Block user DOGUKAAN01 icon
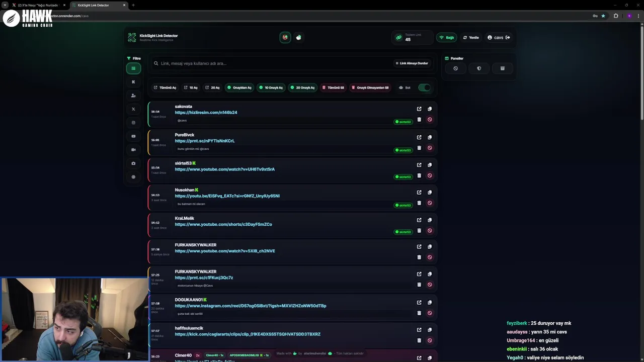Image resolution: width=644 pixels, height=362 pixels. pyautogui.click(x=430, y=313)
